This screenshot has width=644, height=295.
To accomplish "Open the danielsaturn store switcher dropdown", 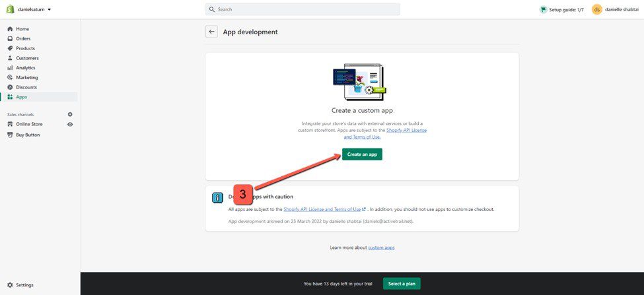I will click(x=34, y=10).
